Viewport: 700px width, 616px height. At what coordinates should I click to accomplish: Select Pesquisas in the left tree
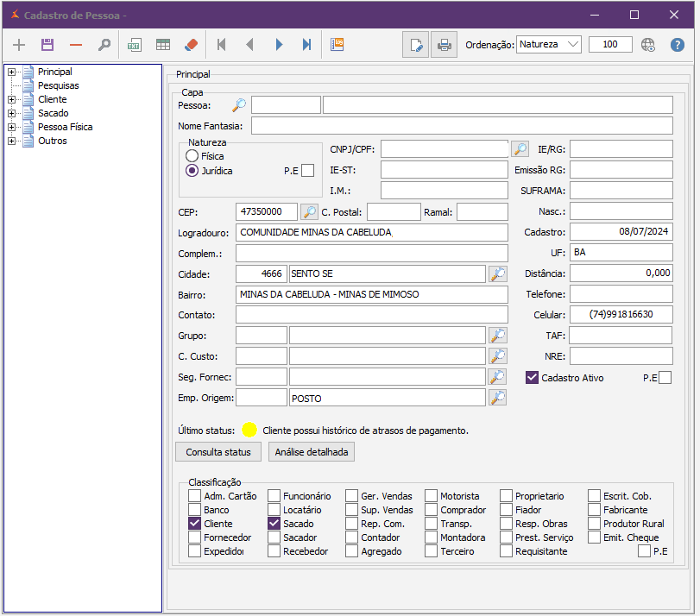[58, 85]
